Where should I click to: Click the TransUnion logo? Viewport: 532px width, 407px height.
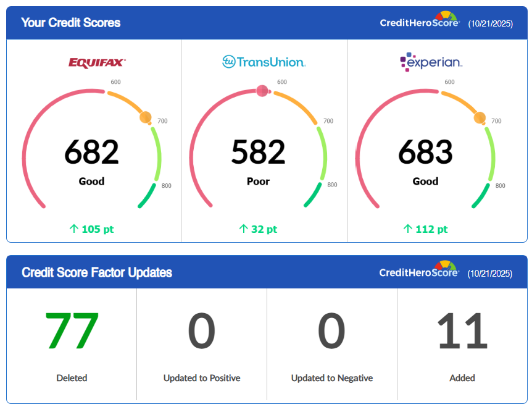coord(264,62)
